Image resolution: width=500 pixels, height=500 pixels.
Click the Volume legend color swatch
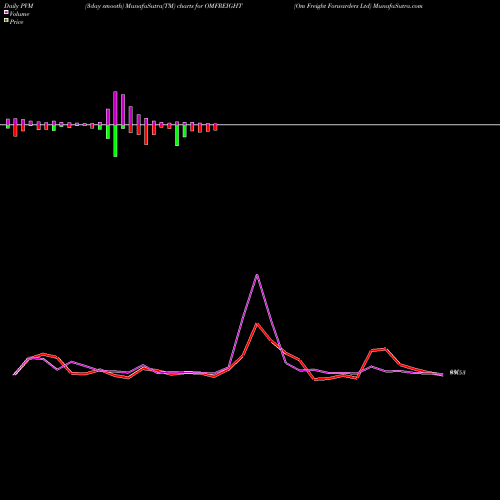pos(6,12)
